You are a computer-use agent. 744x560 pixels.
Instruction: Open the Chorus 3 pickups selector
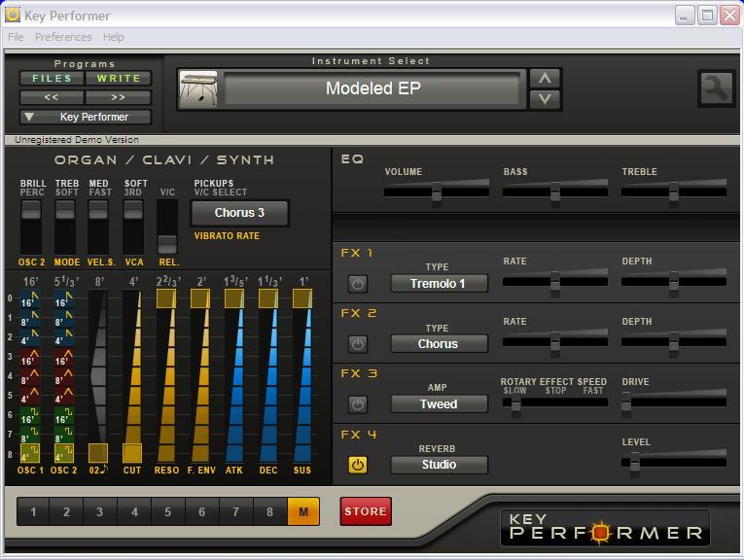tap(239, 213)
